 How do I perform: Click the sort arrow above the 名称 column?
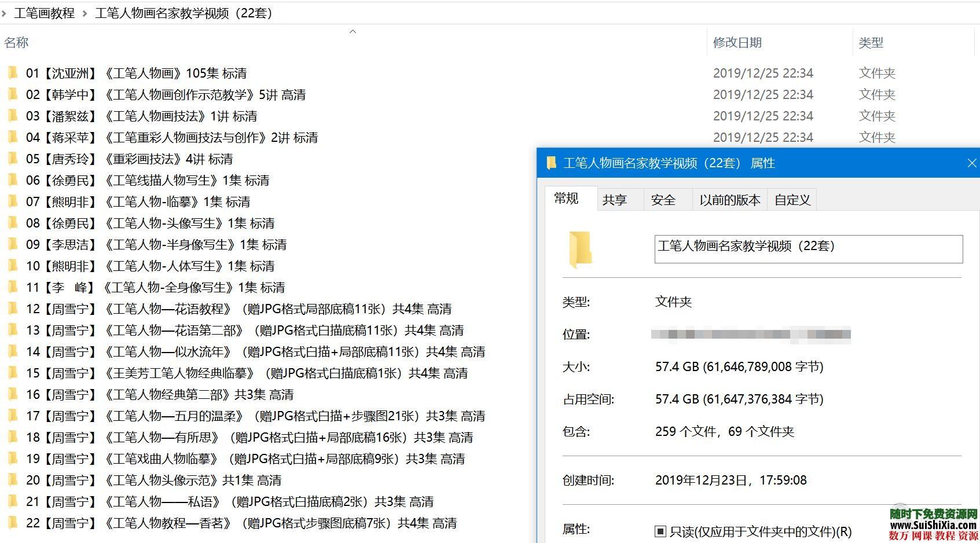pos(352,32)
